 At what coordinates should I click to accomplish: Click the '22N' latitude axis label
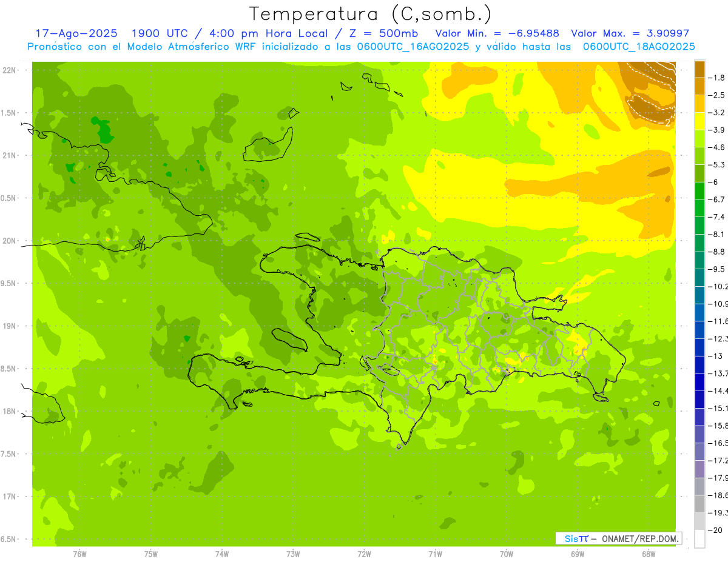click(10, 70)
